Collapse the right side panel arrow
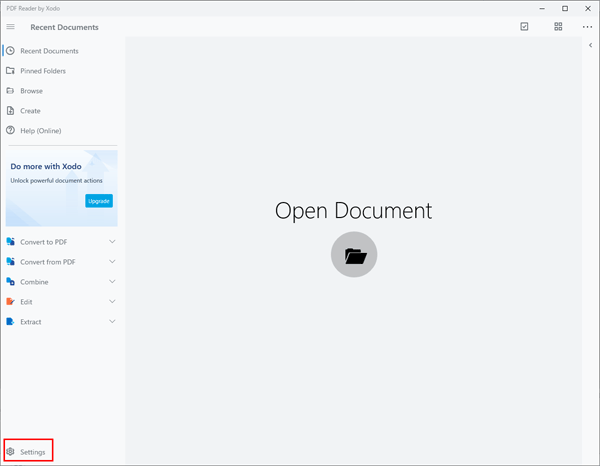The image size is (600, 466). pos(590,45)
